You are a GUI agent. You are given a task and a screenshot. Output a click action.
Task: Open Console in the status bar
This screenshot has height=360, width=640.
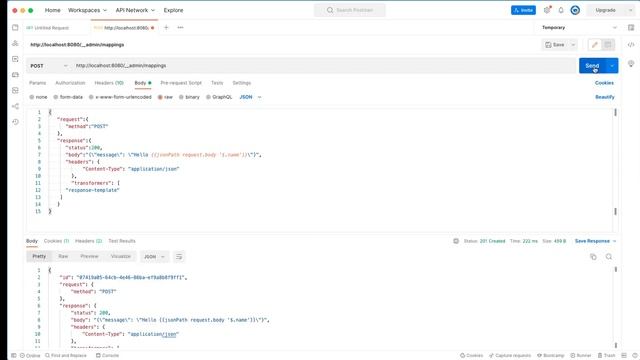[107, 356]
